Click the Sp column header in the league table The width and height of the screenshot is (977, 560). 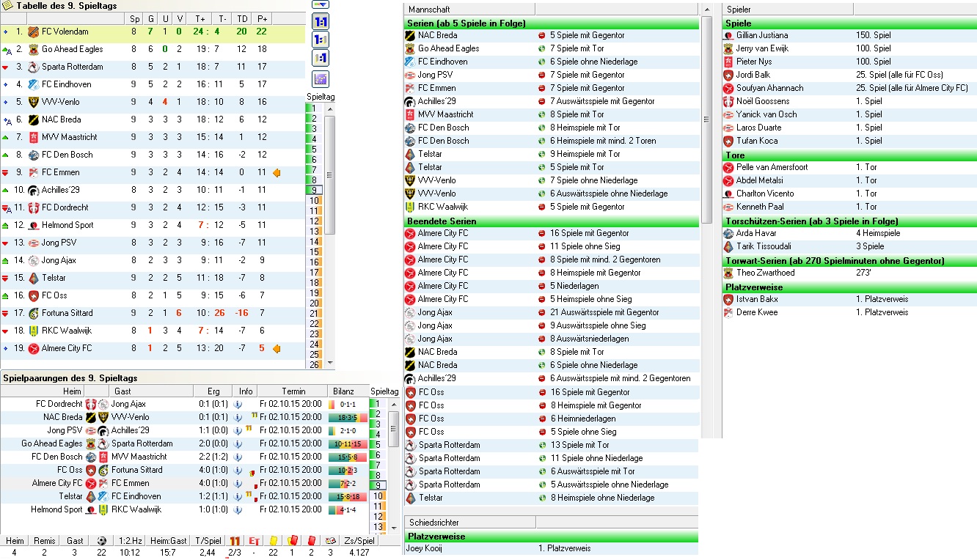pos(133,19)
